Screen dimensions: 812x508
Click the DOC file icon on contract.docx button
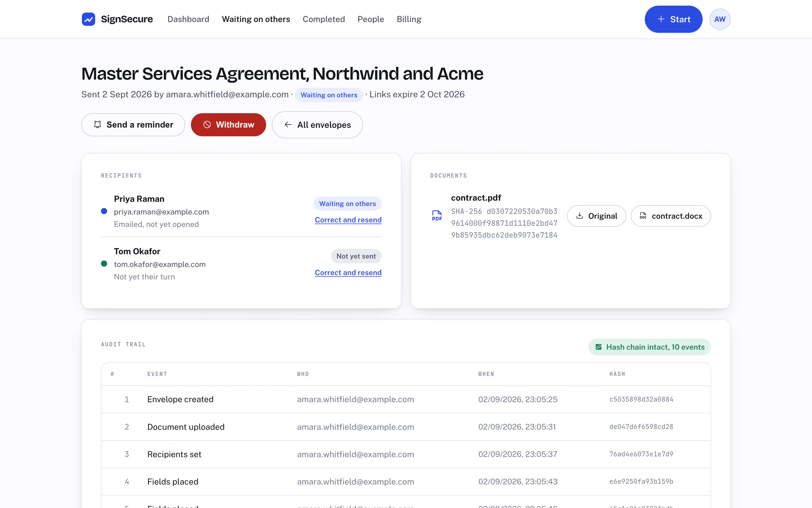643,216
